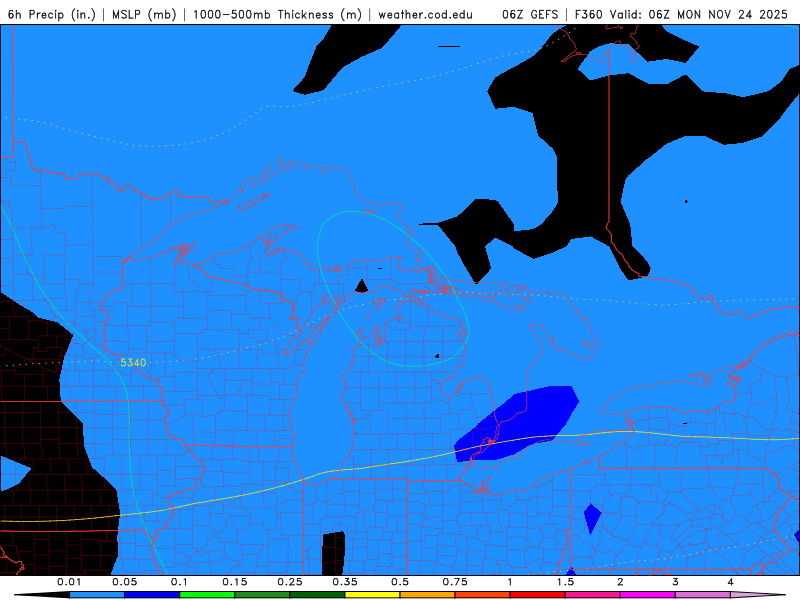Click the '0.05' legend value

[x=124, y=582]
